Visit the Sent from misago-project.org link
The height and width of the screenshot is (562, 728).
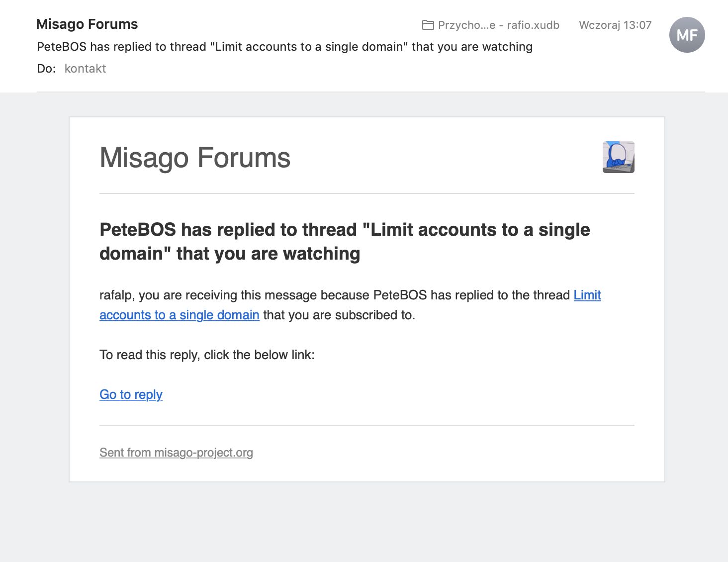tap(176, 453)
